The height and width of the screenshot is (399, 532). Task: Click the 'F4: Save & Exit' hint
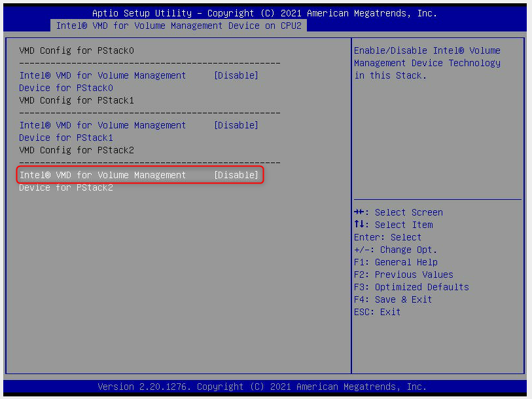(x=393, y=299)
